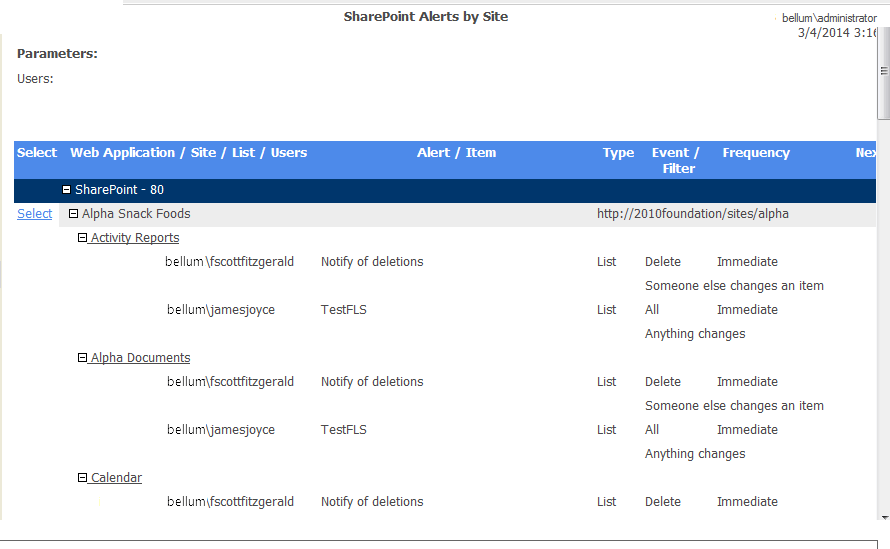Click the Alert / Item column header
This screenshot has width=890, height=549.
coord(456,153)
